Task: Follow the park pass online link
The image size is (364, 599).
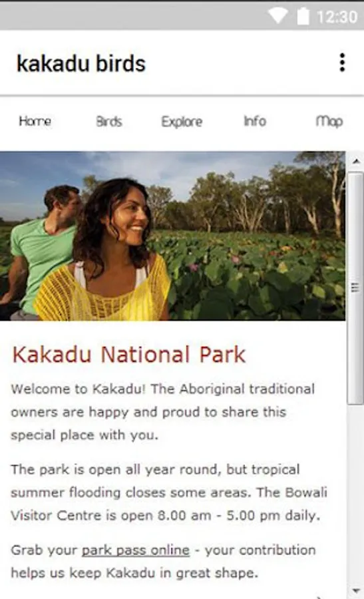Action: pyautogui.click(x=136, y=550)
